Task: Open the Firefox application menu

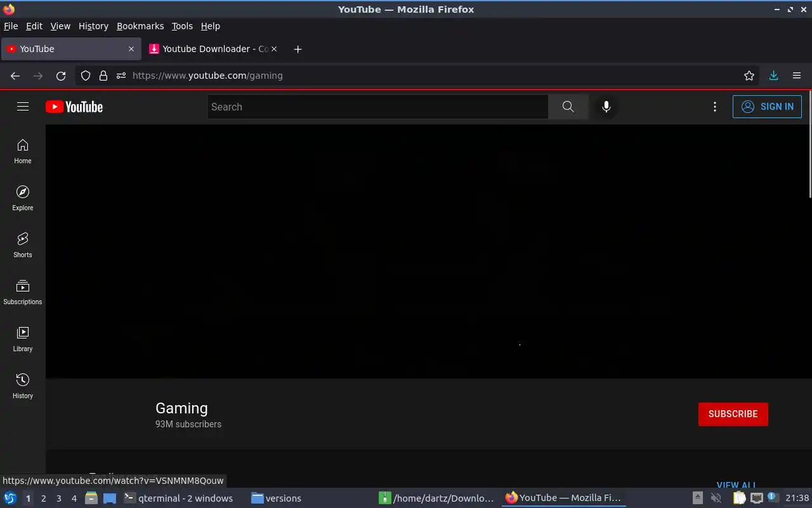Action: (797, 76)
